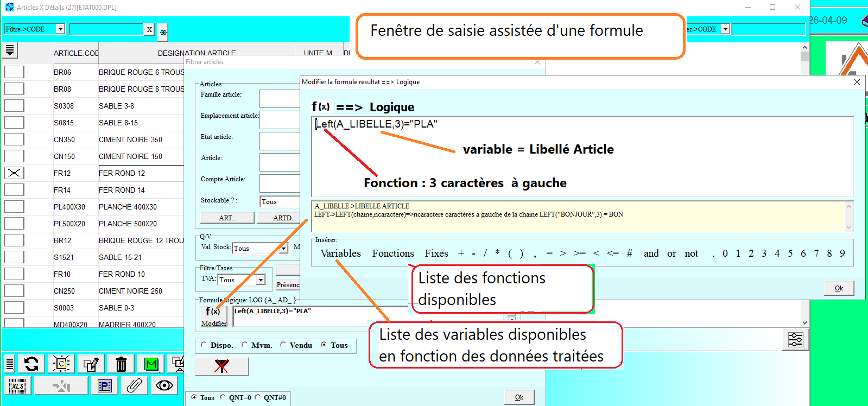Click the paperclip attachment icon

coord(134,386)
